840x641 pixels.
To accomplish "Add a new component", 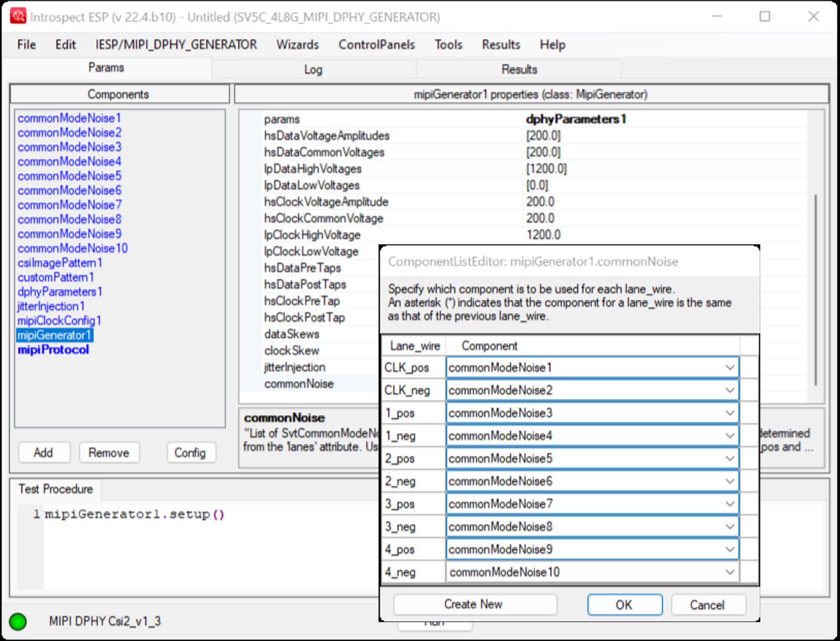I will [x=44, y=452].
